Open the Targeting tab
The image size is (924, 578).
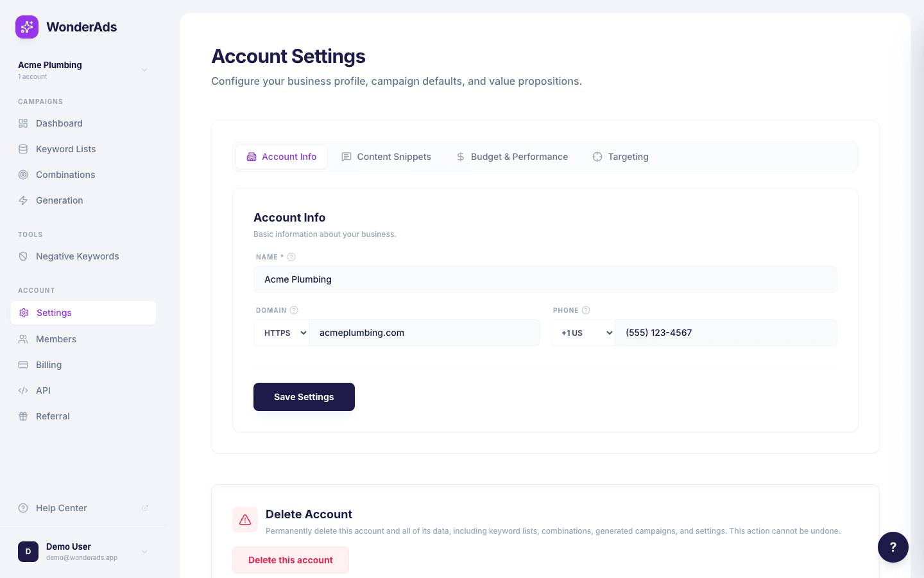click(x=620, y=157)
